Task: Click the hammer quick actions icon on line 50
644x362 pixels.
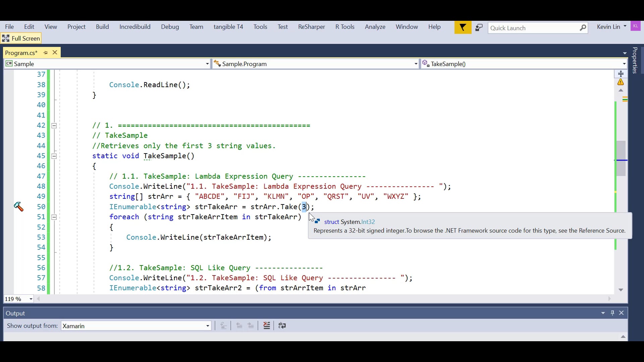Action: tap(18, 207)
